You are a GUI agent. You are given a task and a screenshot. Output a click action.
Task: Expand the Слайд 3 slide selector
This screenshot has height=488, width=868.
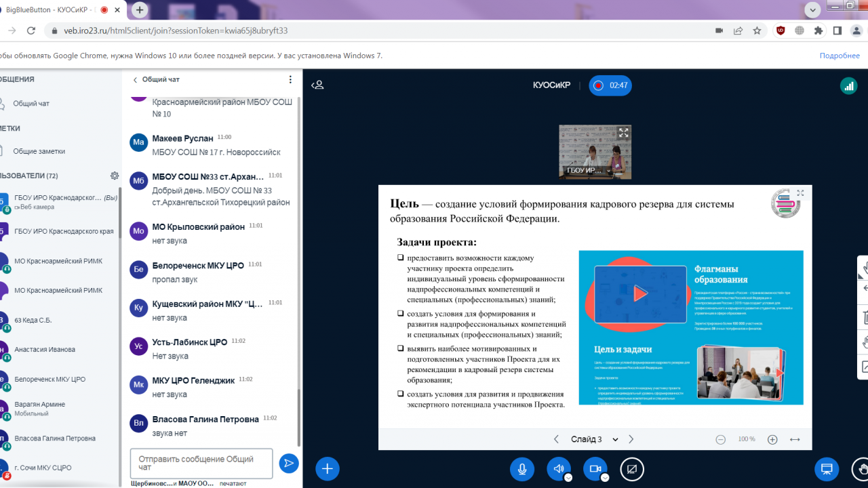(x=595, y=439)
